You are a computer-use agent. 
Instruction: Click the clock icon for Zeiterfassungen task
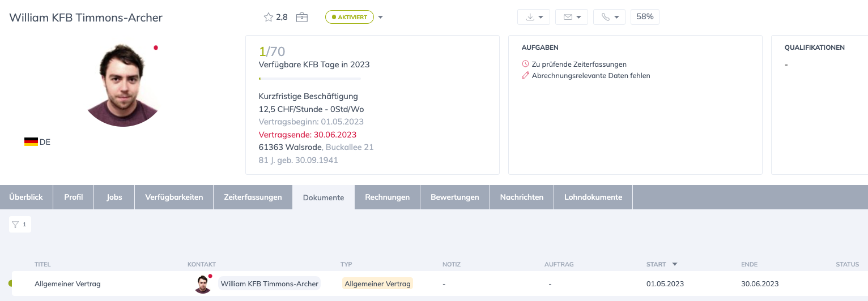pyautogui.click(x=525, y=64)
